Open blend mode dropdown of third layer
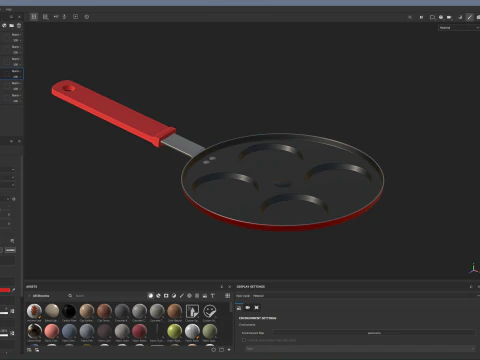The width and height of the screenshot is (480, 360). click(x=16, y=59)
